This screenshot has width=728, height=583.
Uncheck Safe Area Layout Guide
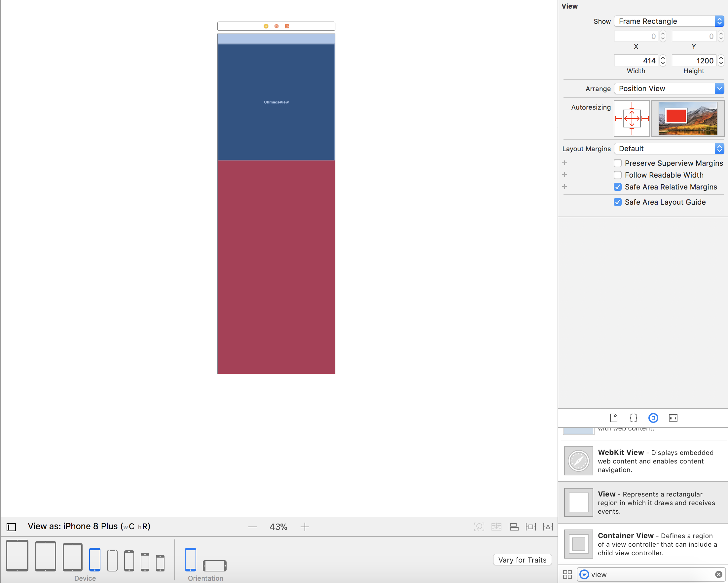618,202
